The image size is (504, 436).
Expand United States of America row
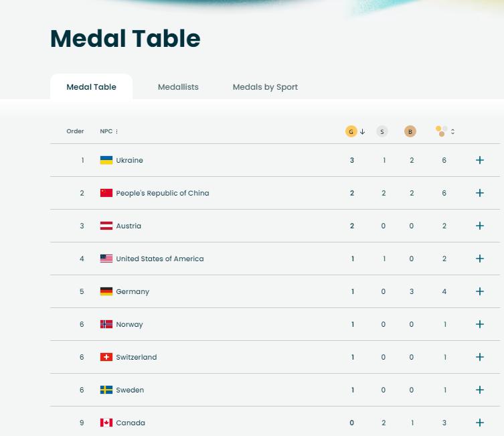pyautogui.click(x=479, y=259)
